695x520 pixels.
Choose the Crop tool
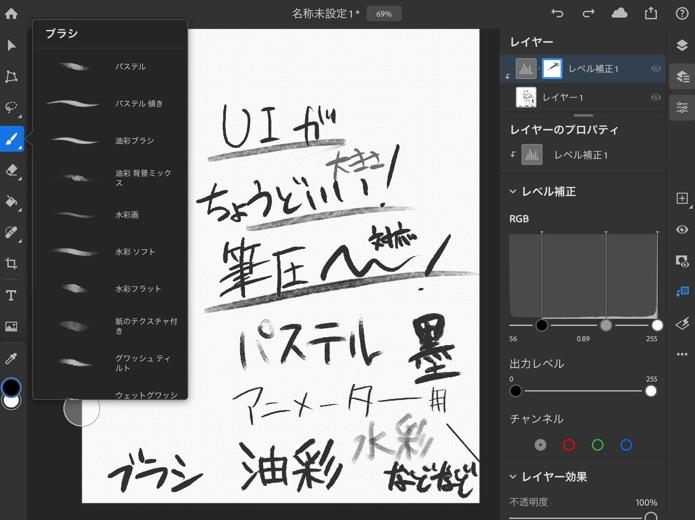coord(12,264)
